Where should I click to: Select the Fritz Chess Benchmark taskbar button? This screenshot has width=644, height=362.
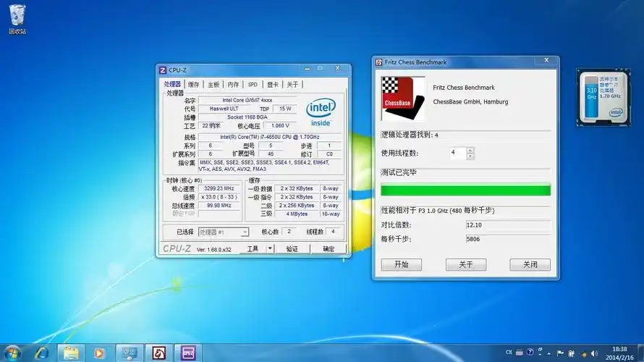159,353
